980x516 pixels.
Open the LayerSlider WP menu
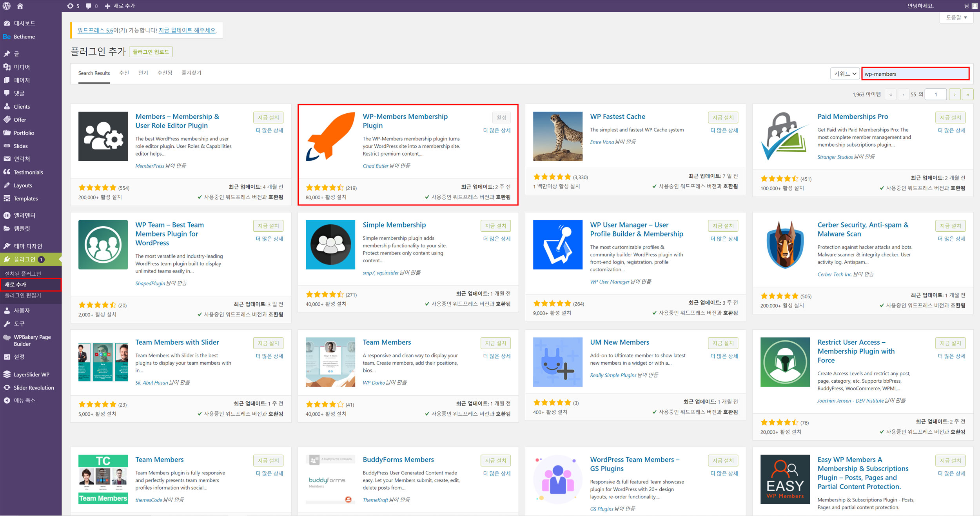pos(31,374)
